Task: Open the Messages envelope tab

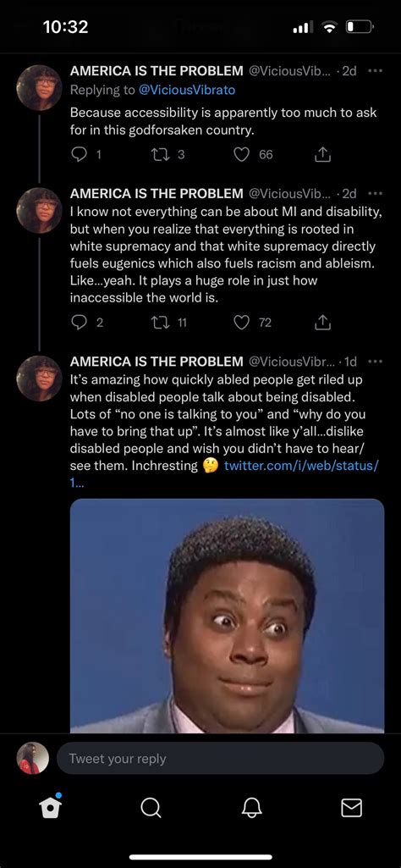Action: coord(351,808)
